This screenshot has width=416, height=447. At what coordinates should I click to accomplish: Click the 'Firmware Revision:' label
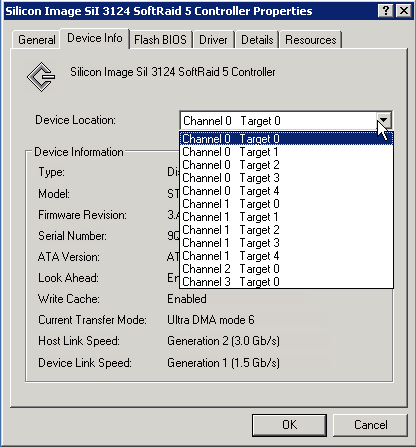click(x=82, y=215)
